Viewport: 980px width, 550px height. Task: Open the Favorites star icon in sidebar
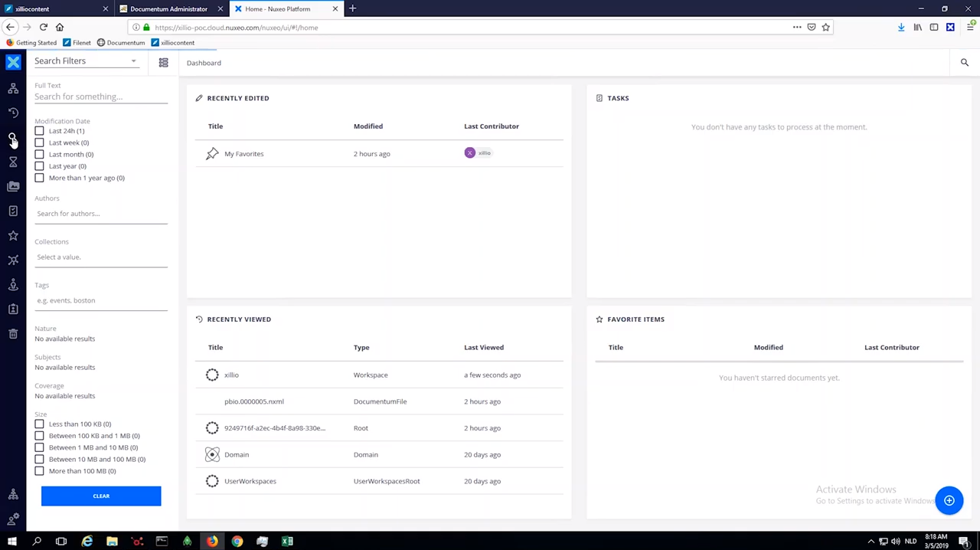[12, 235]
